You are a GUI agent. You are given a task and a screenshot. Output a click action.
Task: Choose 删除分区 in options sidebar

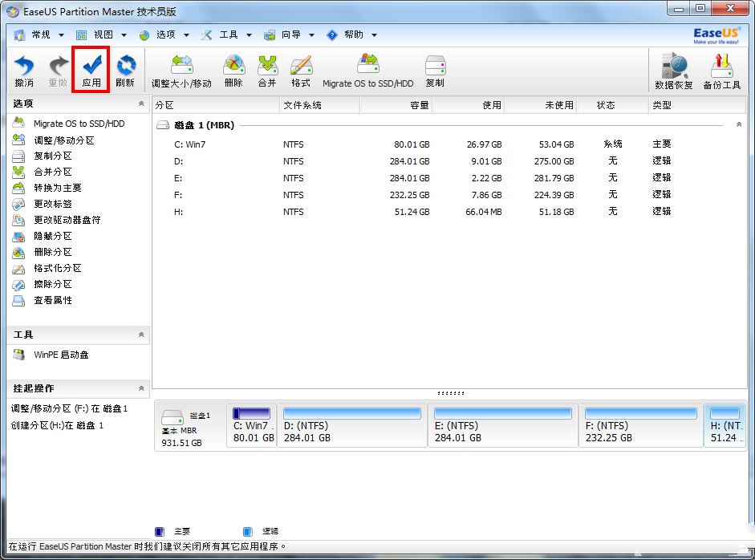43,252
